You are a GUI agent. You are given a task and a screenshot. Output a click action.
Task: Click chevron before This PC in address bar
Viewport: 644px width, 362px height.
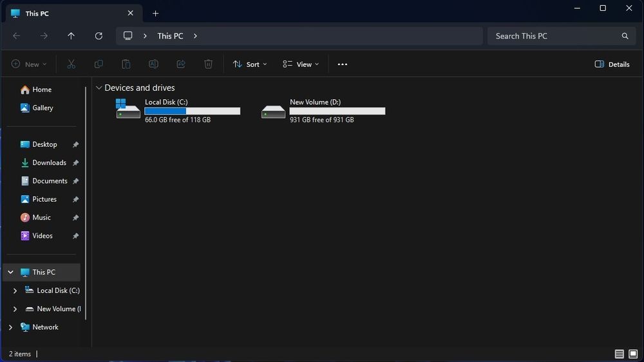145,35
